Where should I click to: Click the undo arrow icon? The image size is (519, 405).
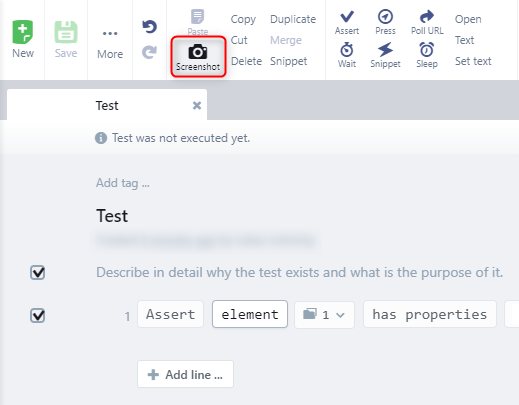(x=149, y=27)
